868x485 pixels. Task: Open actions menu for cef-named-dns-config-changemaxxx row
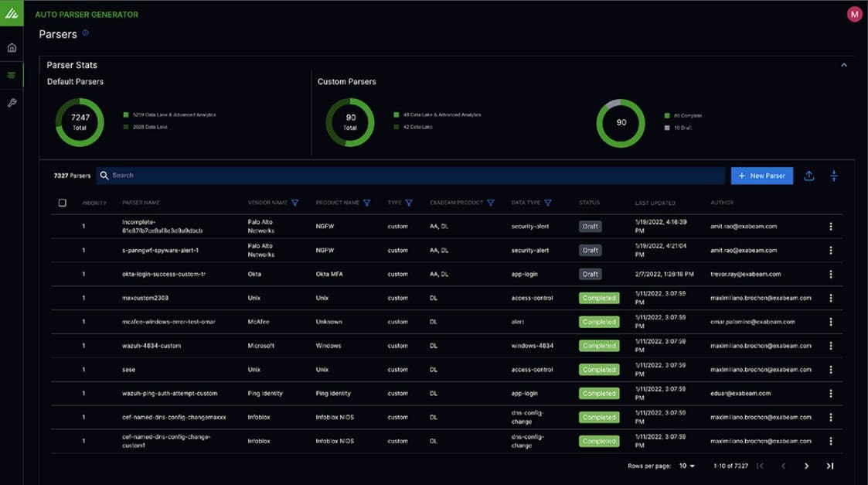[830, 418]
